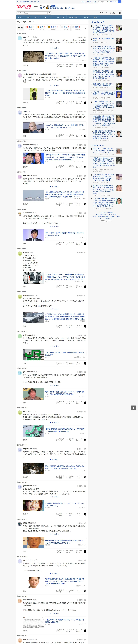Share kak's comment on X
Screen dimensions: 138x644
click(x=85, y=65)
